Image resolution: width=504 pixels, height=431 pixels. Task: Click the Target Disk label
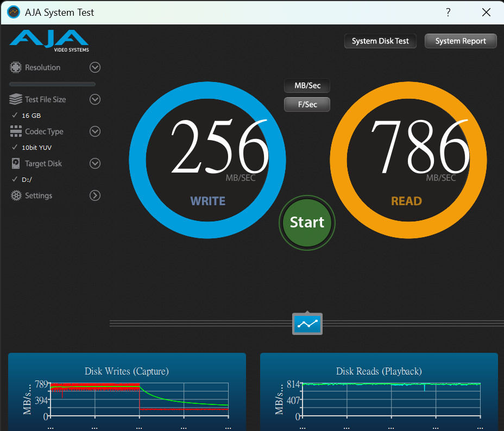click(43, 163)
